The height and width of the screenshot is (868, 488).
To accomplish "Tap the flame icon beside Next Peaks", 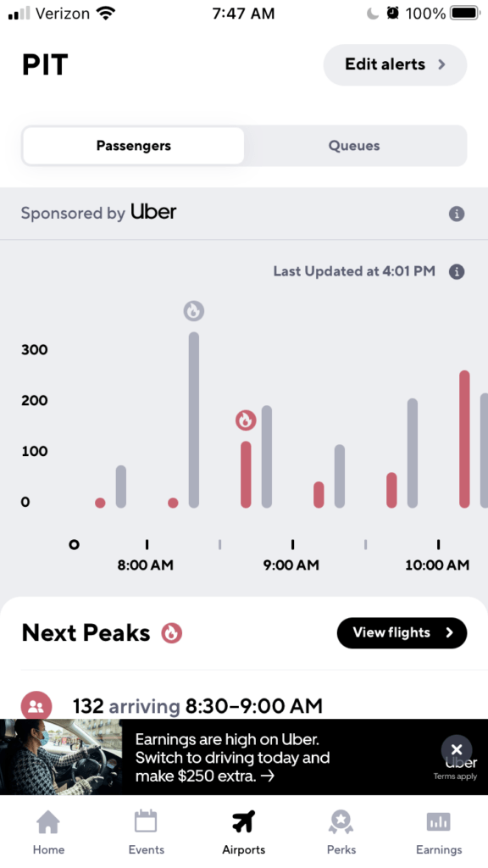I will (x=171, y=632).
